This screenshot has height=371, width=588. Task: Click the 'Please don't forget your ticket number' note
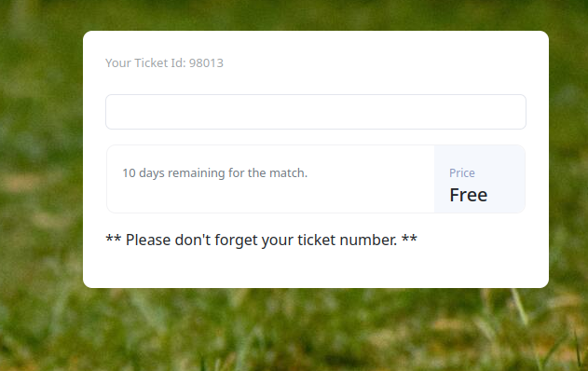click(261, 240)
